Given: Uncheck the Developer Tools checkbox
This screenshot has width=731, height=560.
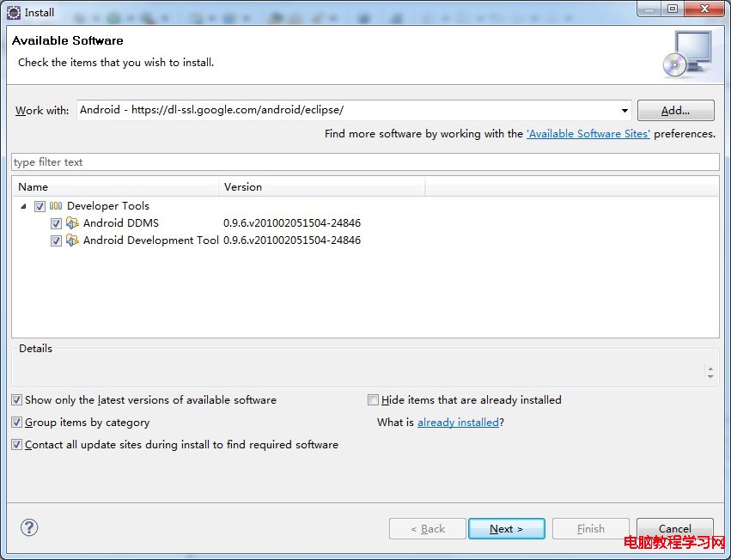Looking at the screenshot, I should click(40, 206).
